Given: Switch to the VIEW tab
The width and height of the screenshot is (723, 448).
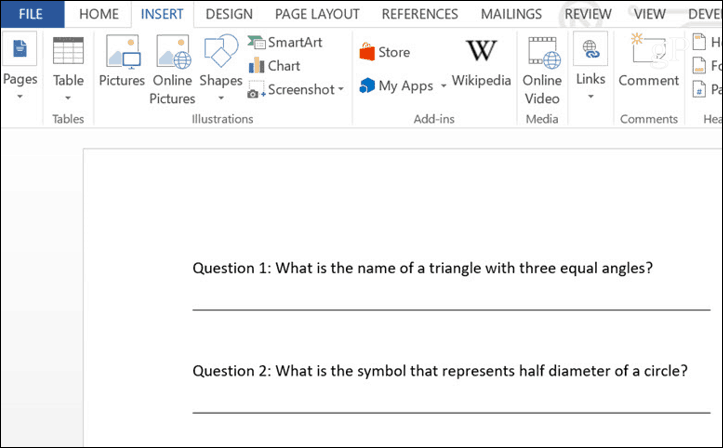Looking at the screenshot, I should [650, 14].
